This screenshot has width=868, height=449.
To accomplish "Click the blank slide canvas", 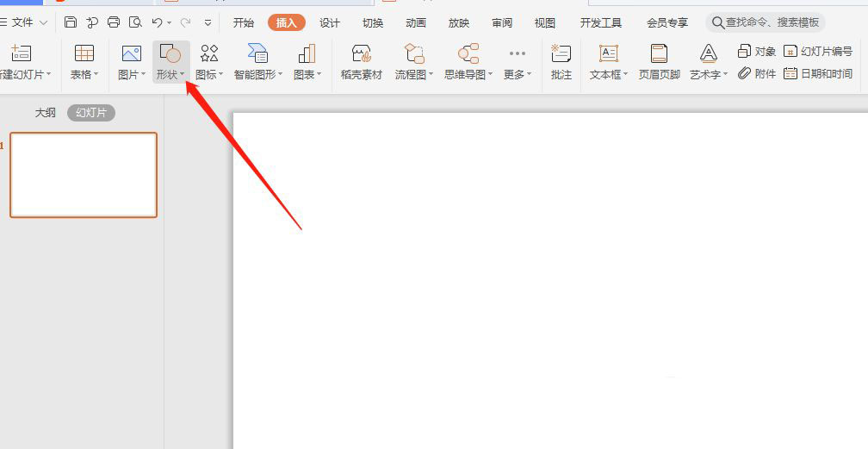I will point(550,280).
